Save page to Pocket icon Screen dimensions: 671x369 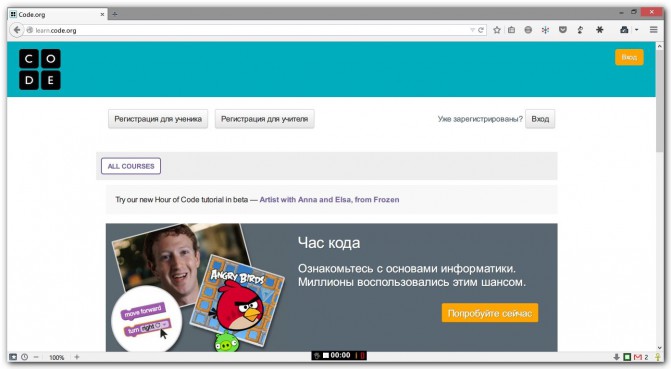563,30
